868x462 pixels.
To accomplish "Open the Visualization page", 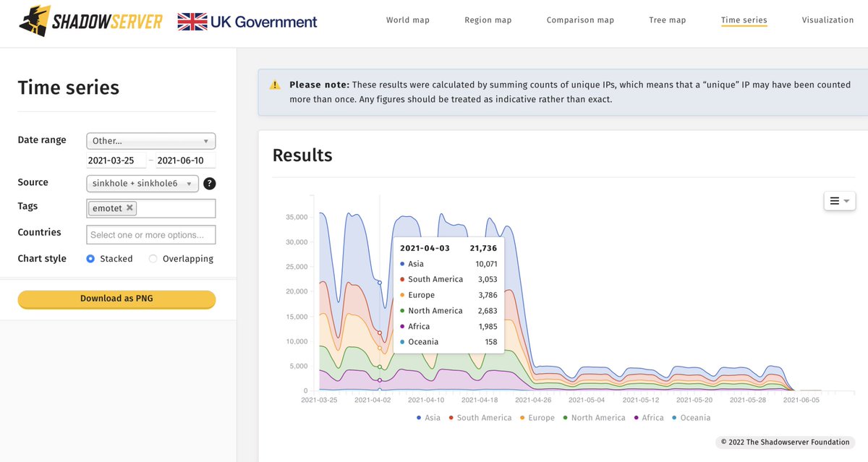I will coord(827,20).
